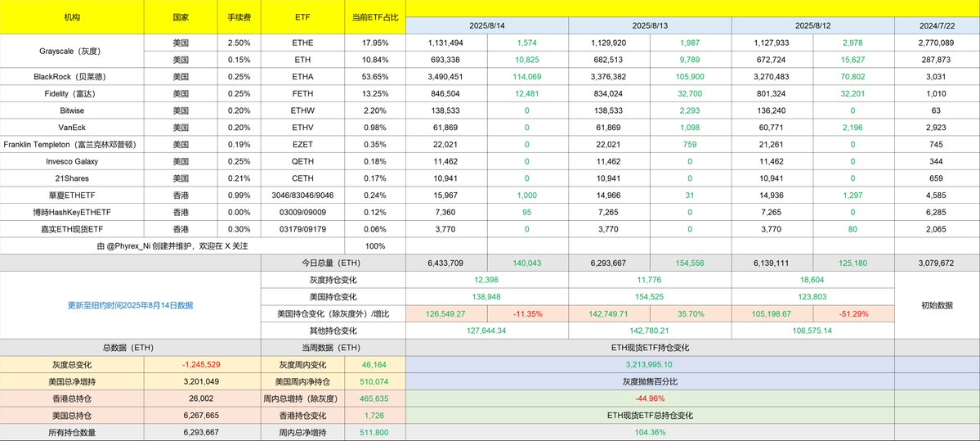
Task: Select the 2025/8/14 date header
Action: coord(487,25)
